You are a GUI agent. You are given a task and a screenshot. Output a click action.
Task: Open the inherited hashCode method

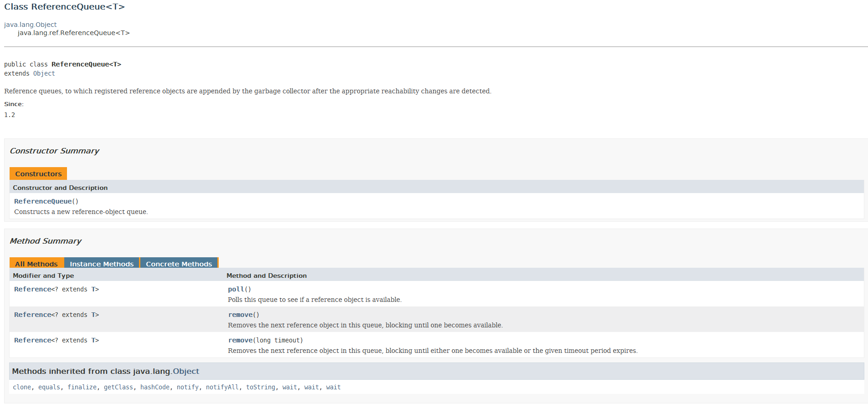(x=155, y=387)
